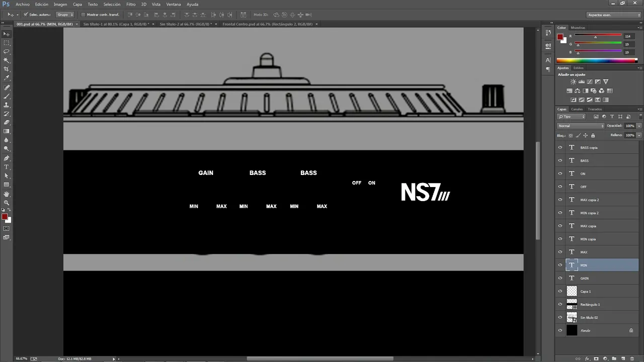Delete layer with trash icon
644x362 pixels.
tap(632, 358)
